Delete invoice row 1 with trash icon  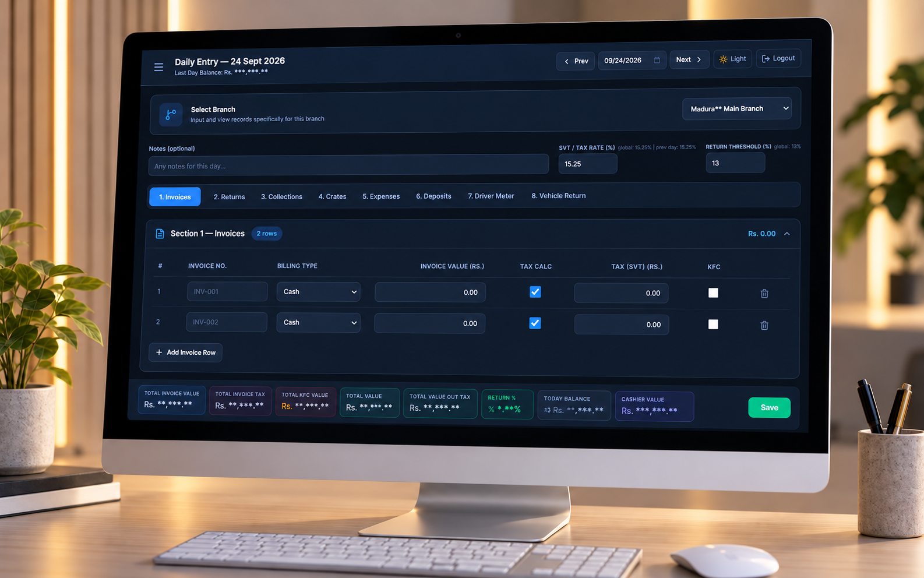tap(764, 294)
